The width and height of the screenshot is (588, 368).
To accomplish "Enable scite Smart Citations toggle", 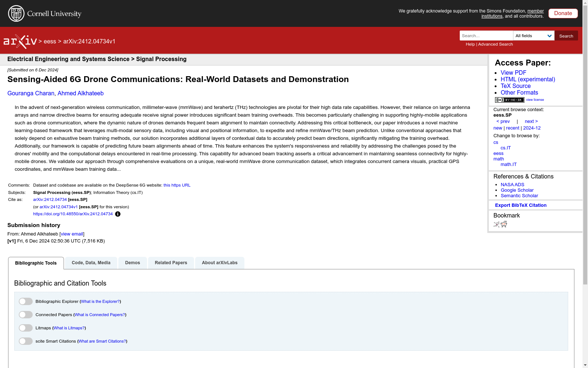I will click(x=26, y=341).
